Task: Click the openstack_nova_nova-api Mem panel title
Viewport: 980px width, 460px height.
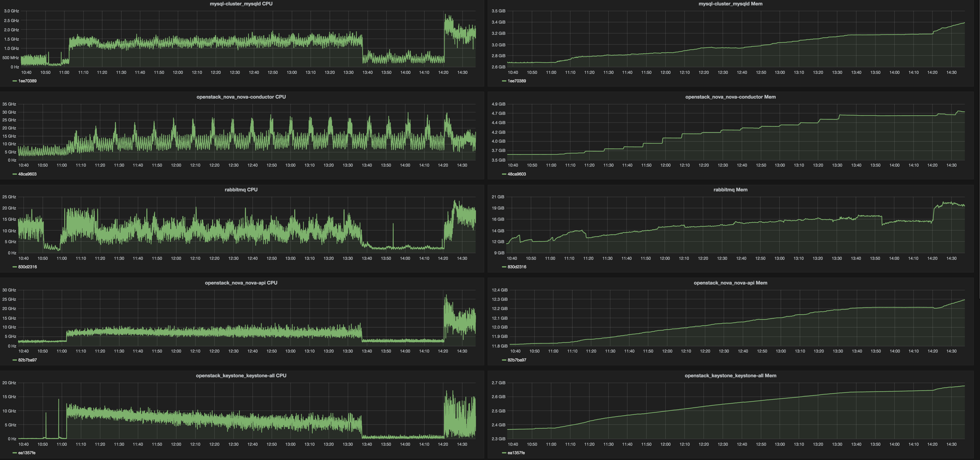Action: [x=730, y=283]
